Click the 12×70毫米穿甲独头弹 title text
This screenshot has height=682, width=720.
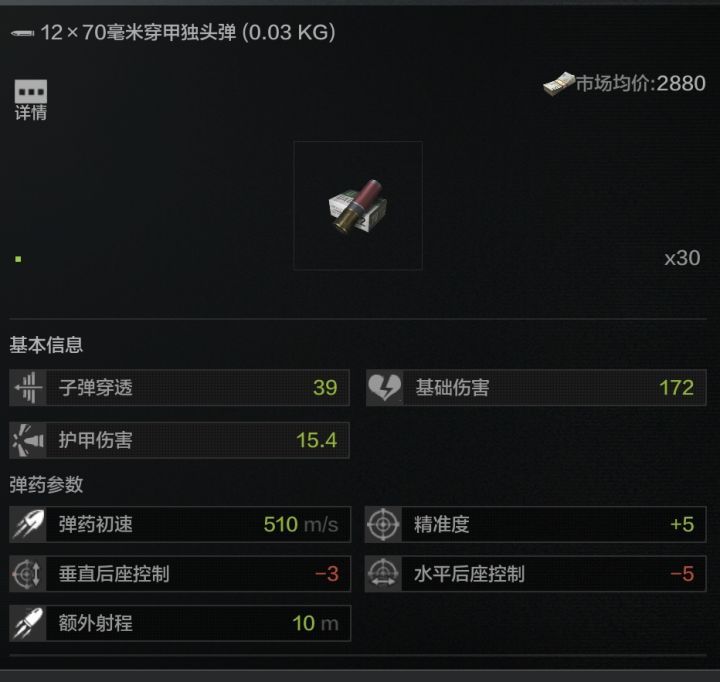(138, 33)
